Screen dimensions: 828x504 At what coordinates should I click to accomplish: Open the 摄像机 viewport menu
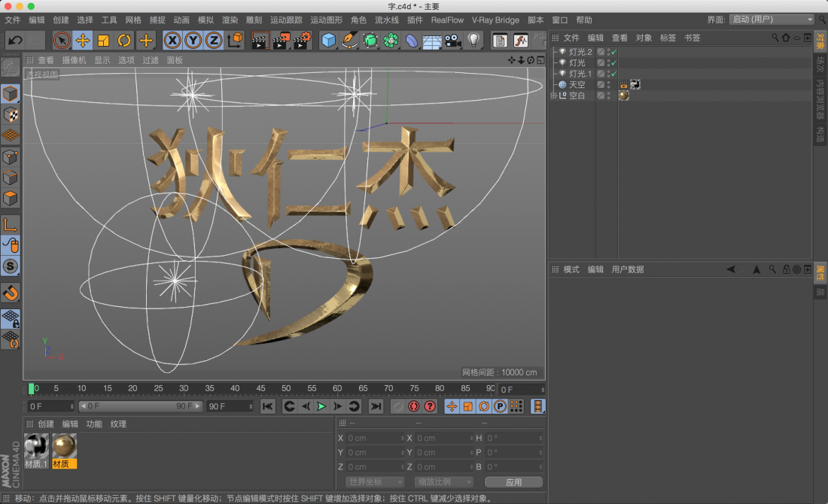pyautogui.click(x=74, y=60)
